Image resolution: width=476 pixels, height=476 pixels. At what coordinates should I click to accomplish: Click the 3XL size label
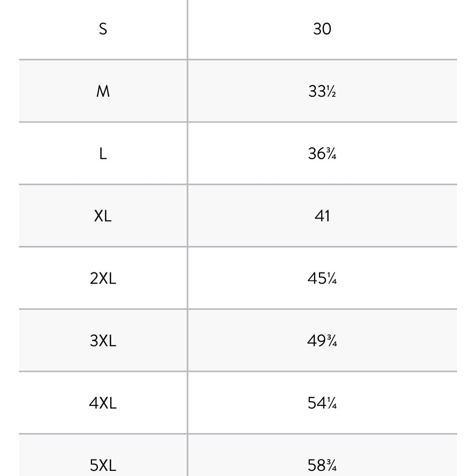click(x=103, y=341)
